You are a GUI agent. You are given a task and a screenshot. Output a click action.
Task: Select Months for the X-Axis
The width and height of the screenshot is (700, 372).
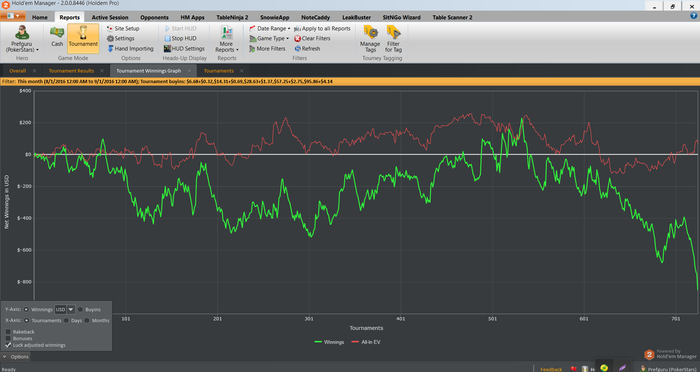tap(87, 320)
